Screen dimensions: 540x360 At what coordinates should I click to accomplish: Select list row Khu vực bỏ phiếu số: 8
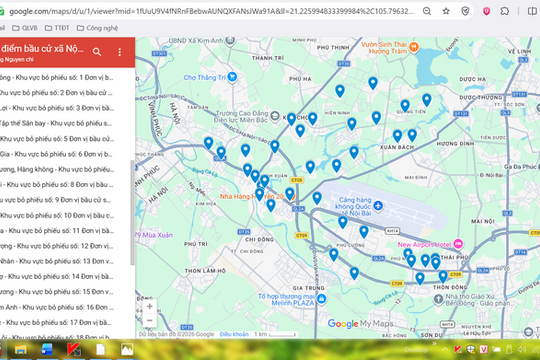[x=65, y=185]
